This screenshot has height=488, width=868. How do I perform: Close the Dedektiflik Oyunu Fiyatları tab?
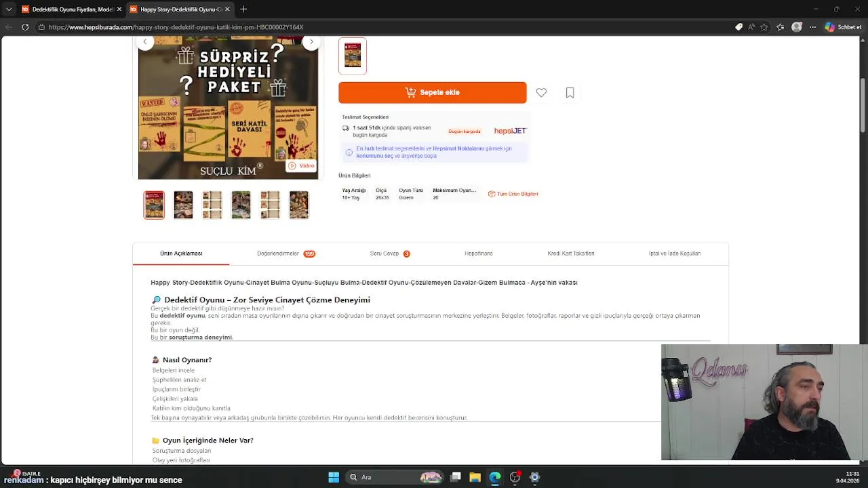click(x=119, y=9)
